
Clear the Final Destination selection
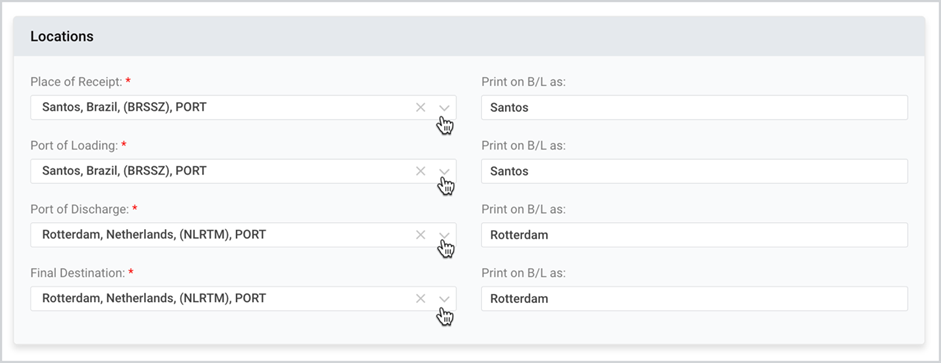pyautogui.click(x=420, y=298)
